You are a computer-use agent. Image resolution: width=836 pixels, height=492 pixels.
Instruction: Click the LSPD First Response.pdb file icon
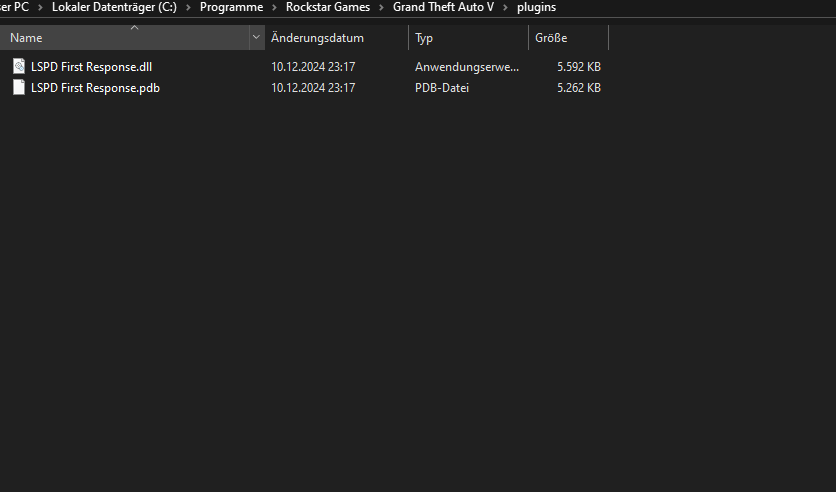tap(18, 88)
